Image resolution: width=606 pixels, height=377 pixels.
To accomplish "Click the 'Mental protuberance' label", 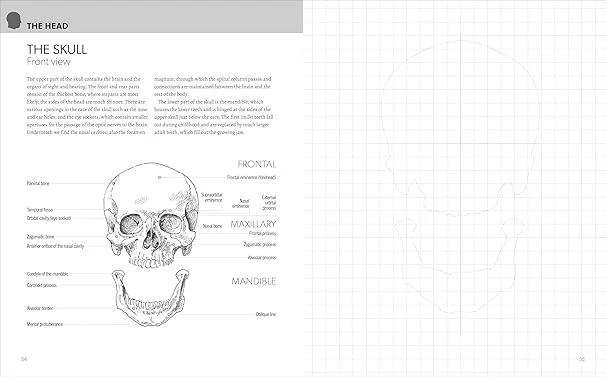I will point(44,324).
